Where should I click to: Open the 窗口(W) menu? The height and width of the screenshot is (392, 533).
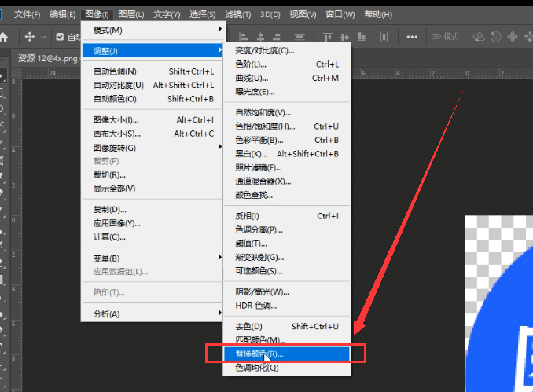pos(340,15)
